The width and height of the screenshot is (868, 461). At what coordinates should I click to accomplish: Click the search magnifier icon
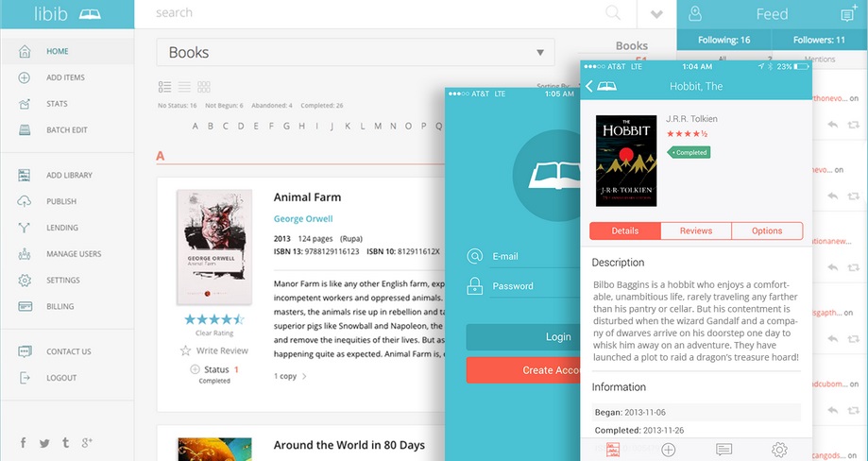(613, 13)
